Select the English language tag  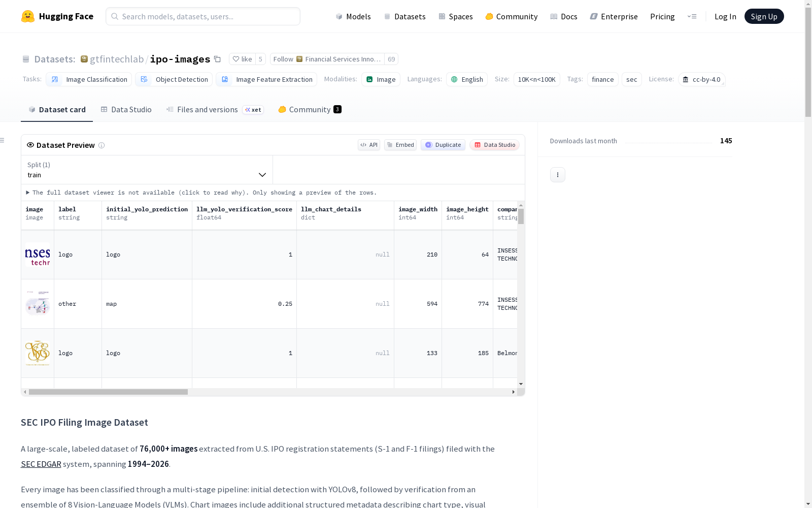(467, 79)
